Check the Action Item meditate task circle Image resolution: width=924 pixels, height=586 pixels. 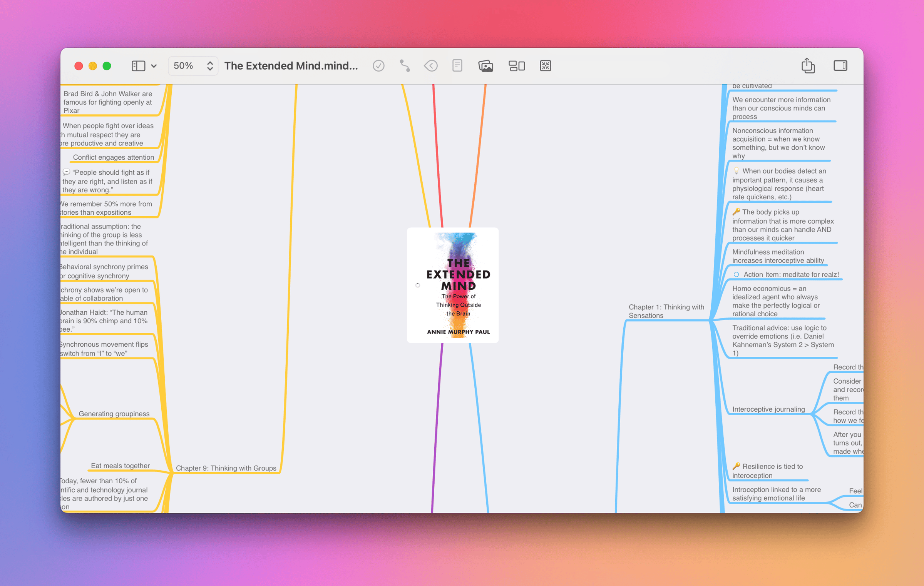tap(736, 274)
